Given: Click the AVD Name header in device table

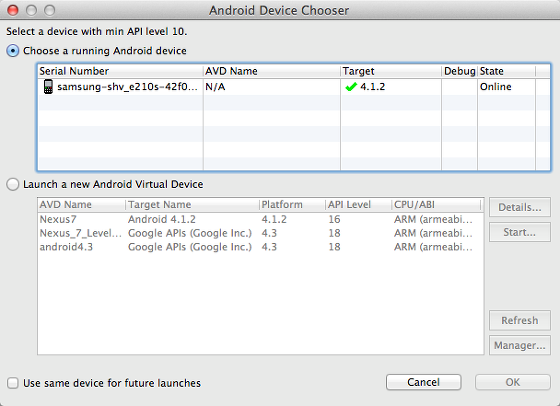Looking at the screenshot, I should 272,71.
